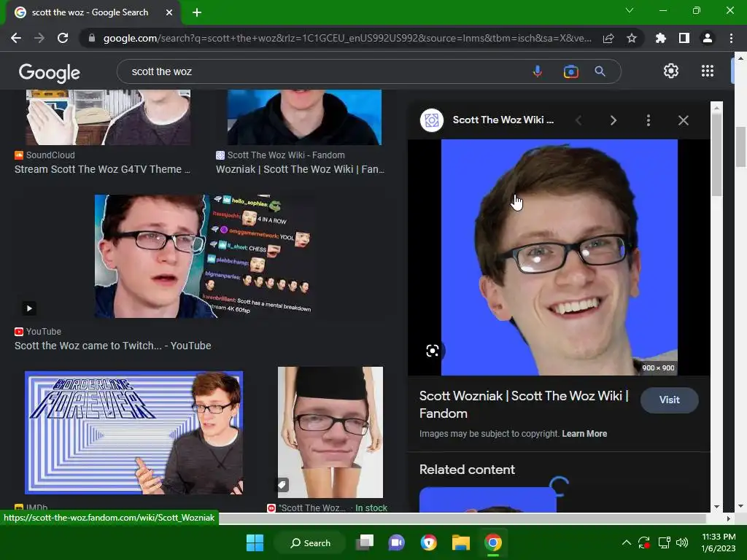Toggle Chrome side panel icon
Image resolution: width=747 pixels, height=560 pixels.
(x=684, y=38)
